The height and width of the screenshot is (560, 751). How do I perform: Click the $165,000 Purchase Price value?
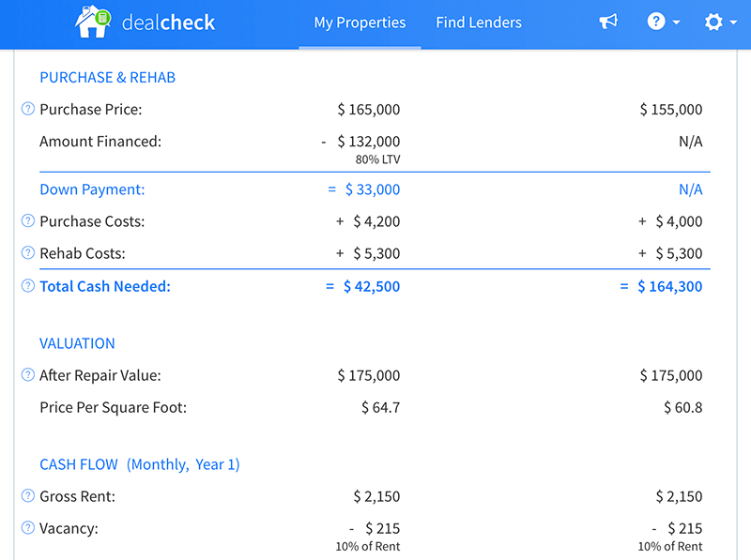[x=368, y=110]
